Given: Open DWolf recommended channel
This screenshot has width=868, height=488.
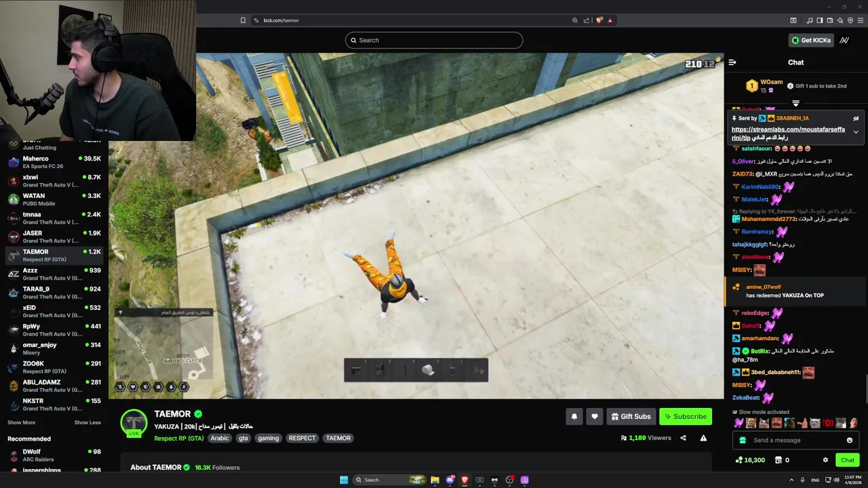Looking at the screenshot, I should pyautogui.click(x=54, y=455).
